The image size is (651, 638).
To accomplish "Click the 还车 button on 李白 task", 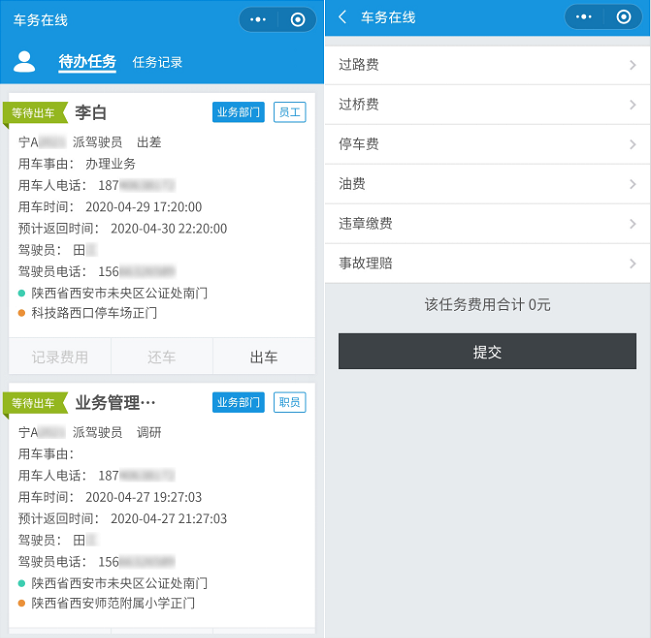I will 162,357.
